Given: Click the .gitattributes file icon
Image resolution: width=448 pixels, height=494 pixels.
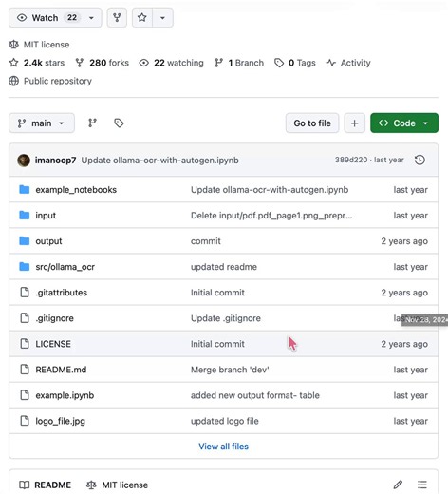Looking at the screenshot, I should (x=25, y=293).
